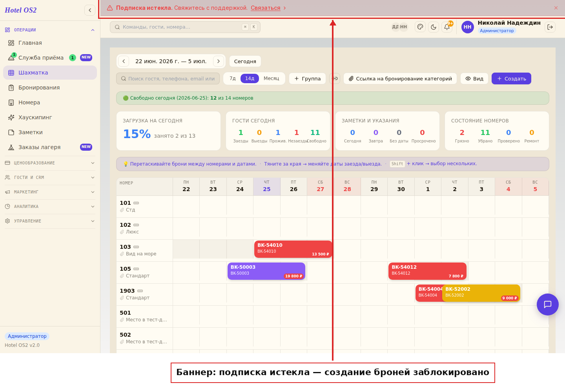Open the floating chat bubble button
This screenshot has height=392, width=565.
(x=548, y=304)
